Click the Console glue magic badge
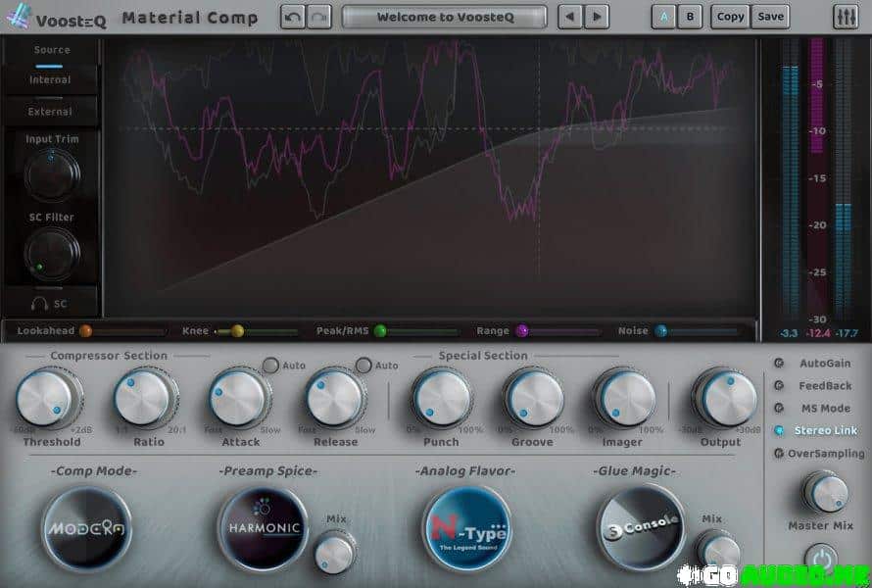Screen dimensions: 872x588 pos(641,528)
